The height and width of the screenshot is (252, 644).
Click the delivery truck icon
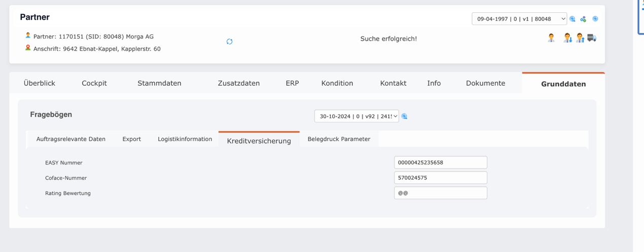(592, 38)
